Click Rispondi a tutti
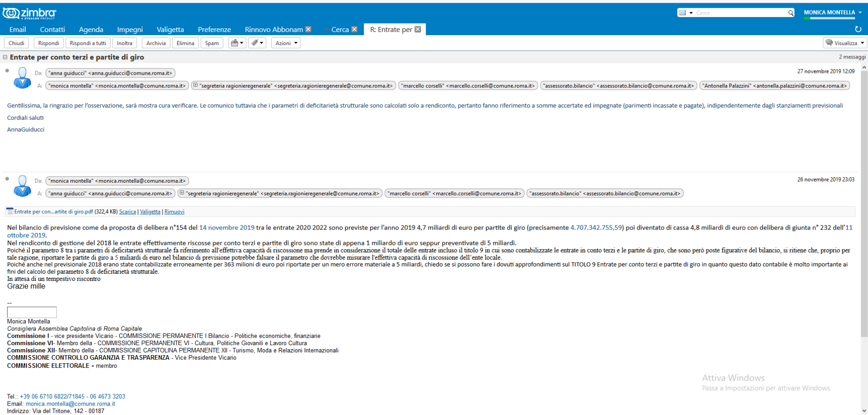Viewport: 868px width, 415px height. [88, 43]
